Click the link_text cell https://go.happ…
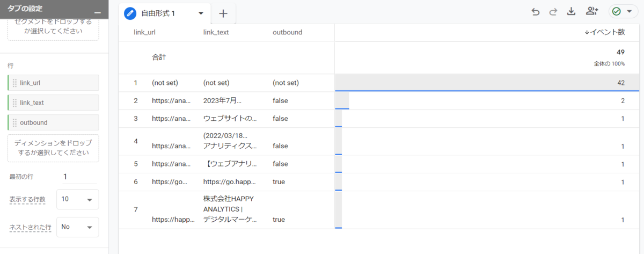Image resolution: width=644 pixels, height=254 pixels. pyautogui.click(x=230, y=182)
